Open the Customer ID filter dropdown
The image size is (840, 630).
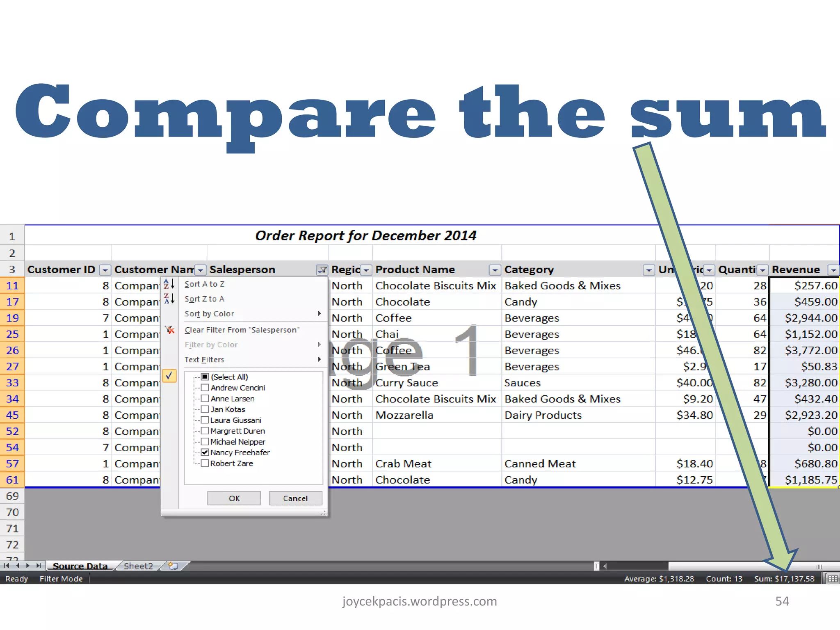tap(105, 270)
